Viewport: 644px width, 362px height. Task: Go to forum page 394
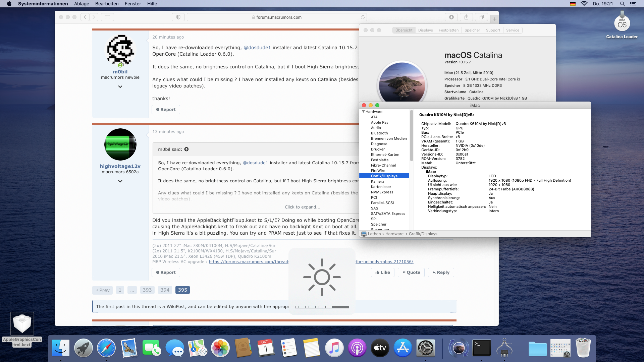[165, 290]
